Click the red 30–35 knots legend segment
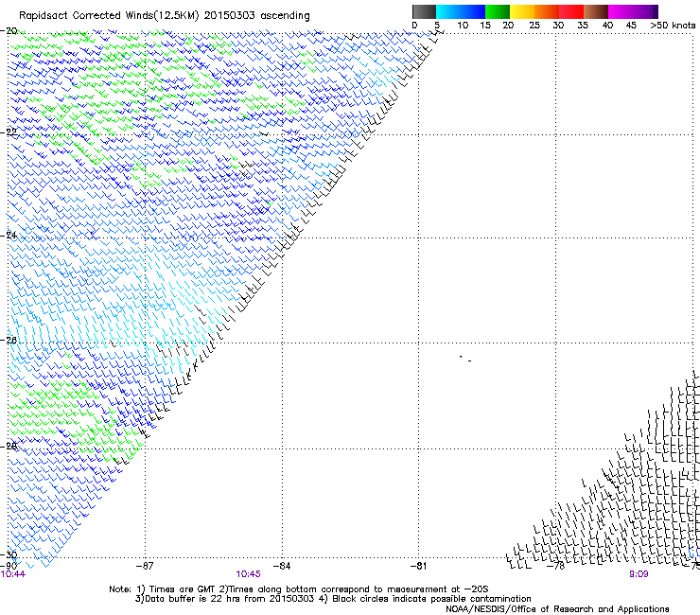 click(571, 11)
